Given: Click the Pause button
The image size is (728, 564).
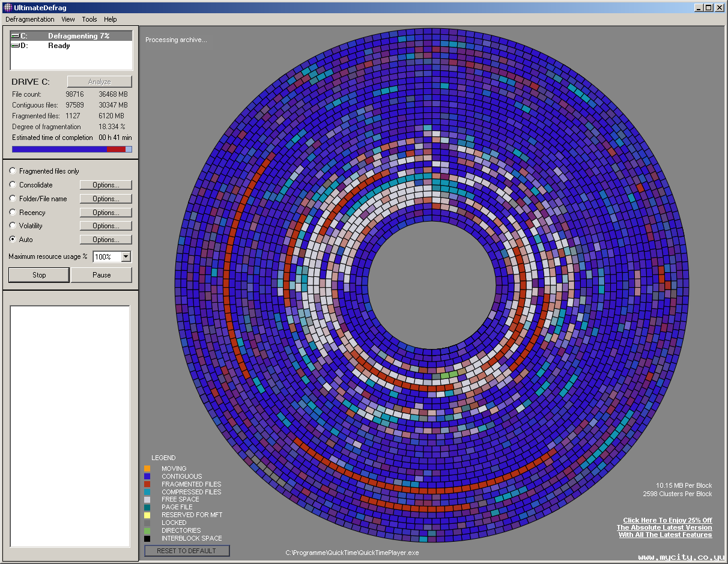Looking at the screenshot, I should [102, 275].
